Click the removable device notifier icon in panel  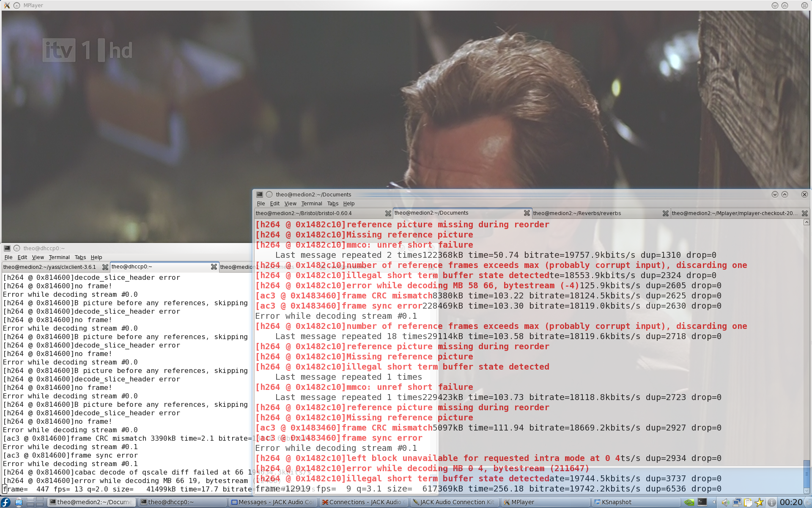[x=19, y=502]
